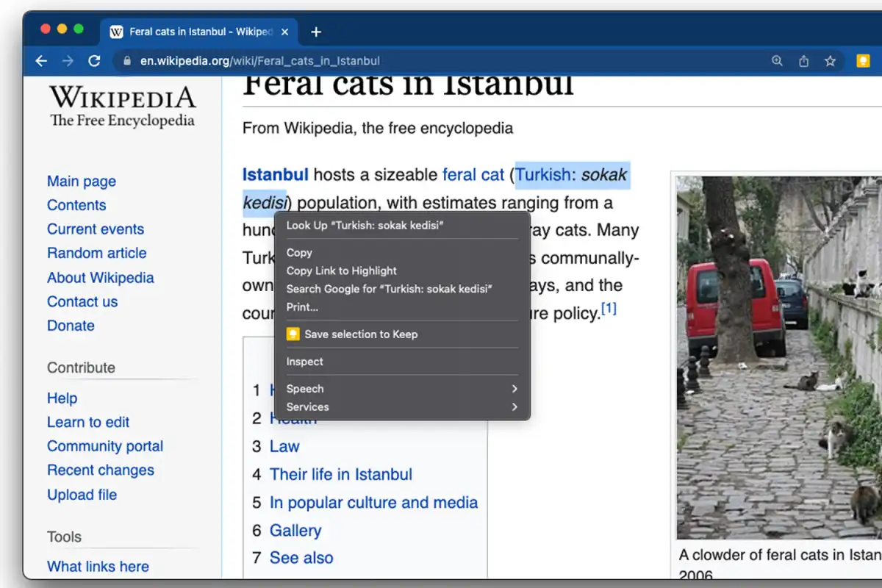Open the Google Keep extension icon
Screen dimensions: 882x588
pyautogui.click(x=864, y=62)
